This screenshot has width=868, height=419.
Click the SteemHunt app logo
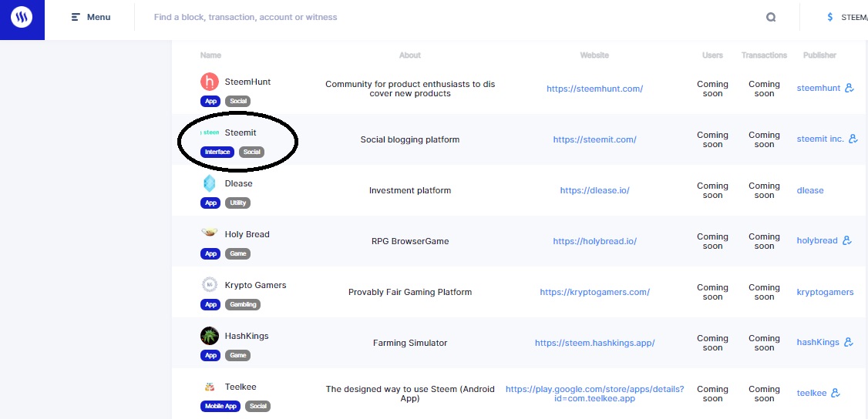coord(209,82)
